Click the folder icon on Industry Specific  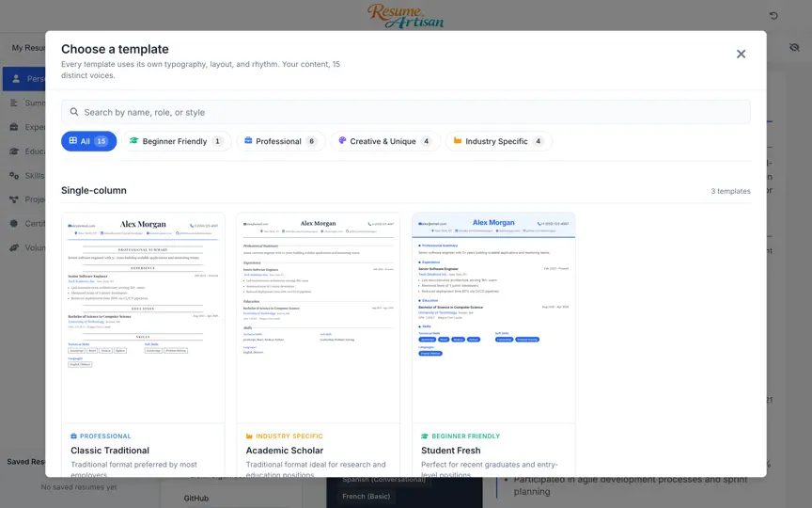[x=458, y=140]
